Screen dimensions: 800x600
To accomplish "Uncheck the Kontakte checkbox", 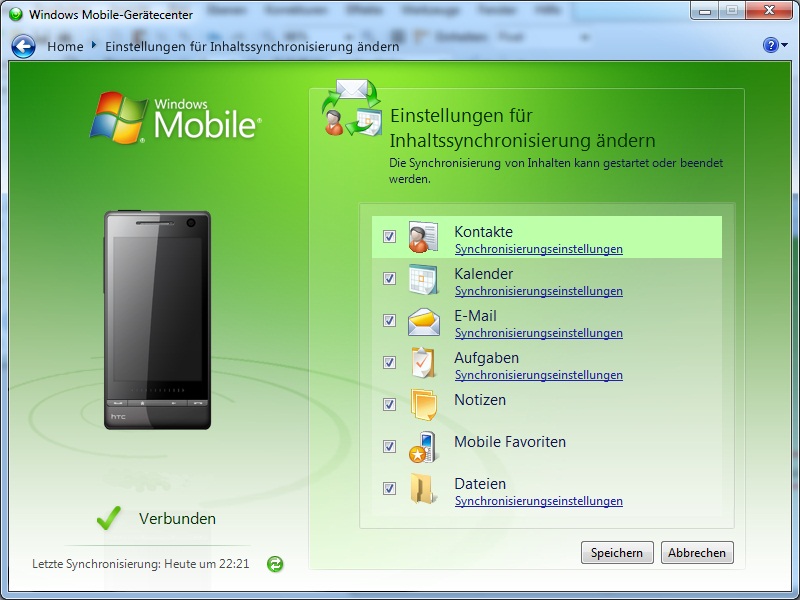I will pyautogui.click(x=389, y=237).
